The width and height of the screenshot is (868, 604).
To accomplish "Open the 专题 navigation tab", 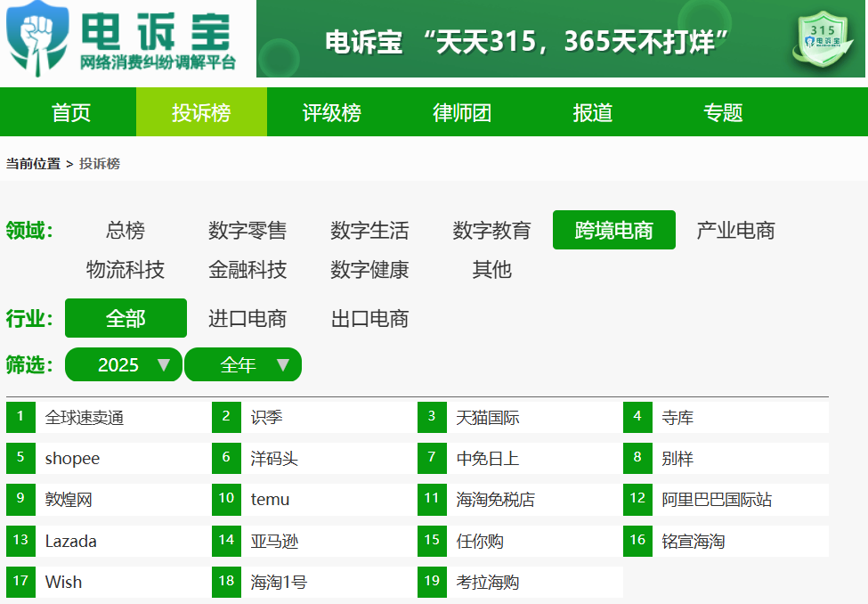I will (723, 112).
